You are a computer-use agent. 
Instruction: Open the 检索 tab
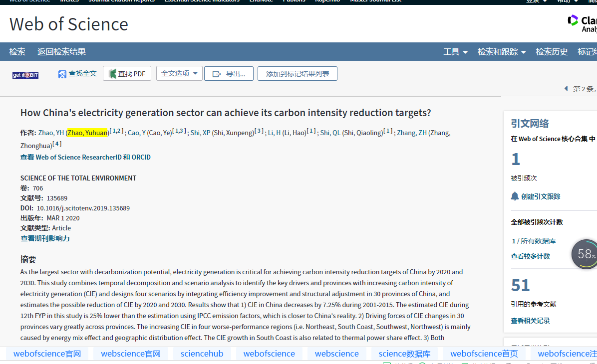pyautogui.click(x=17, y=52)
